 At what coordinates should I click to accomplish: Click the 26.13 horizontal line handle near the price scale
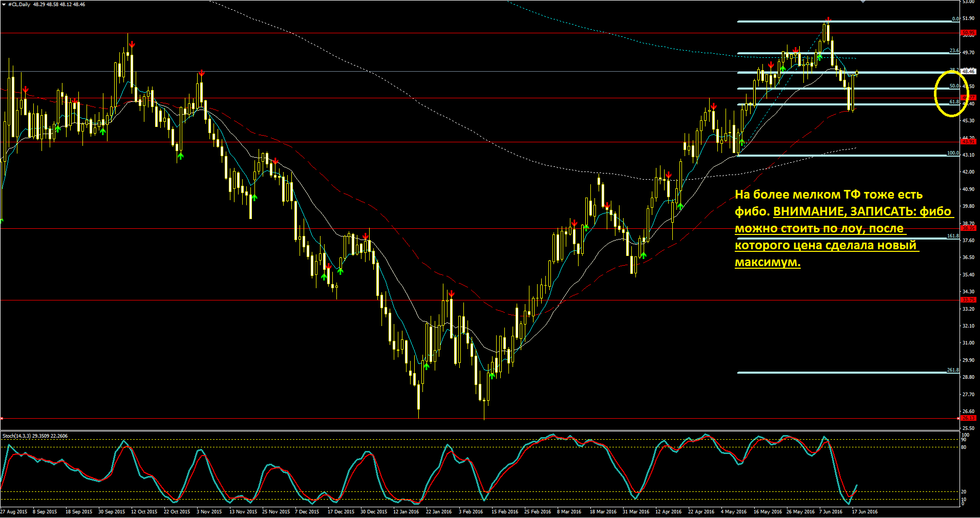958,418
